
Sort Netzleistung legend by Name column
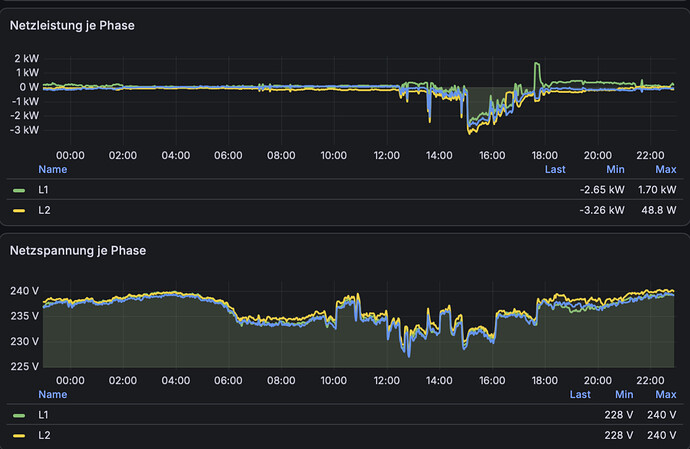[53, 169]
